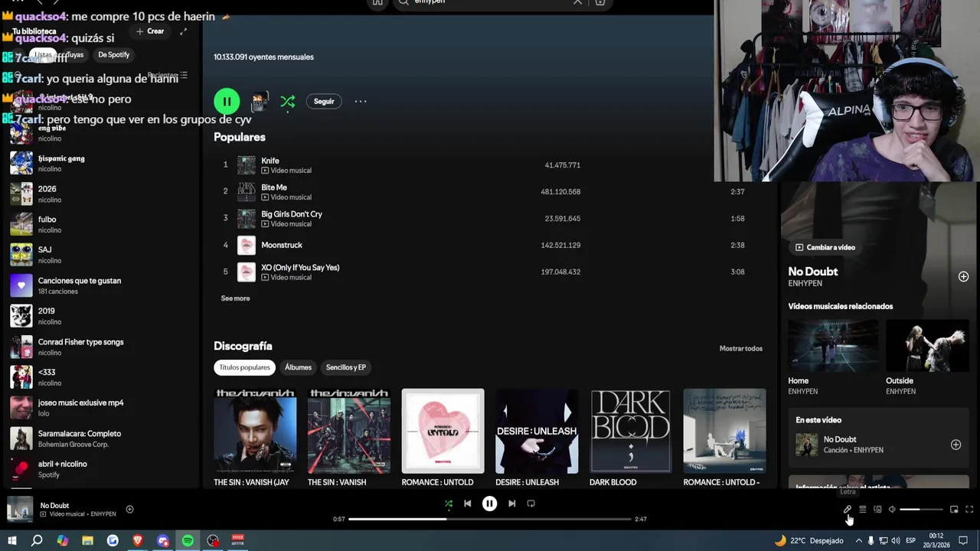980x551 pixels.
Task: Switch playback with Cambiar a vídeo
Action: point(825,247)
